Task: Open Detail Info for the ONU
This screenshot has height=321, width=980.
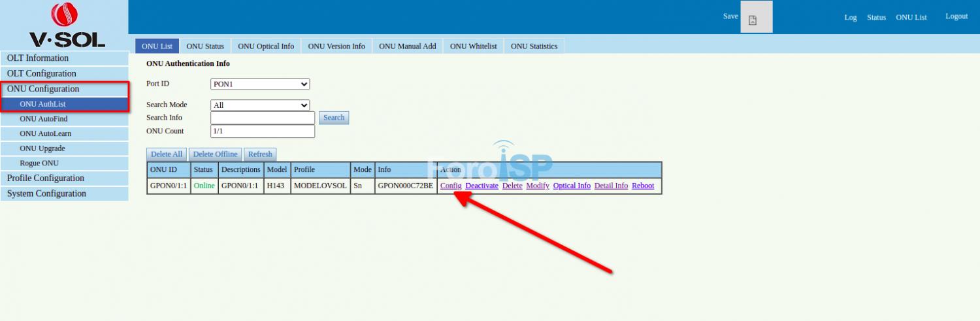Action: tap(611, 186)
